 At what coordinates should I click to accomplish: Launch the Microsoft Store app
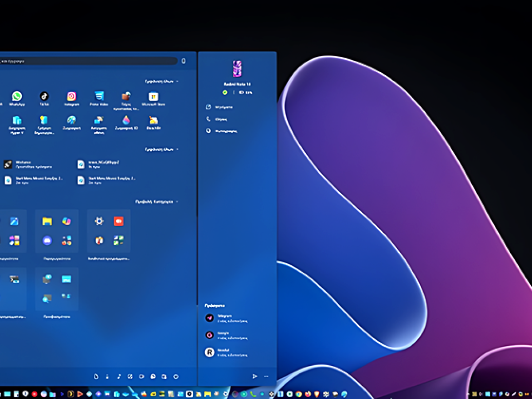click(x=153, y=97)
